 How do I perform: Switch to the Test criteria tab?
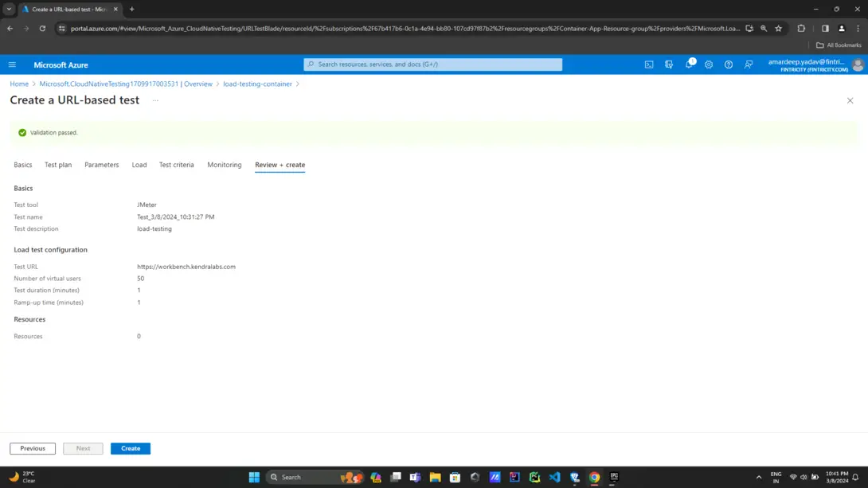tap(176, 165)
